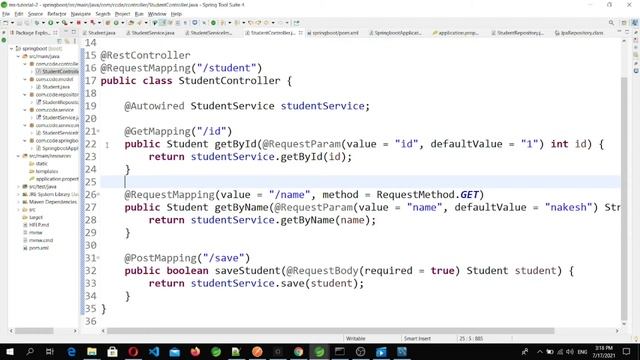Collapse the src/main/resources folder
The height and width of the screenshot is (360, 640).
pos(18,156)
